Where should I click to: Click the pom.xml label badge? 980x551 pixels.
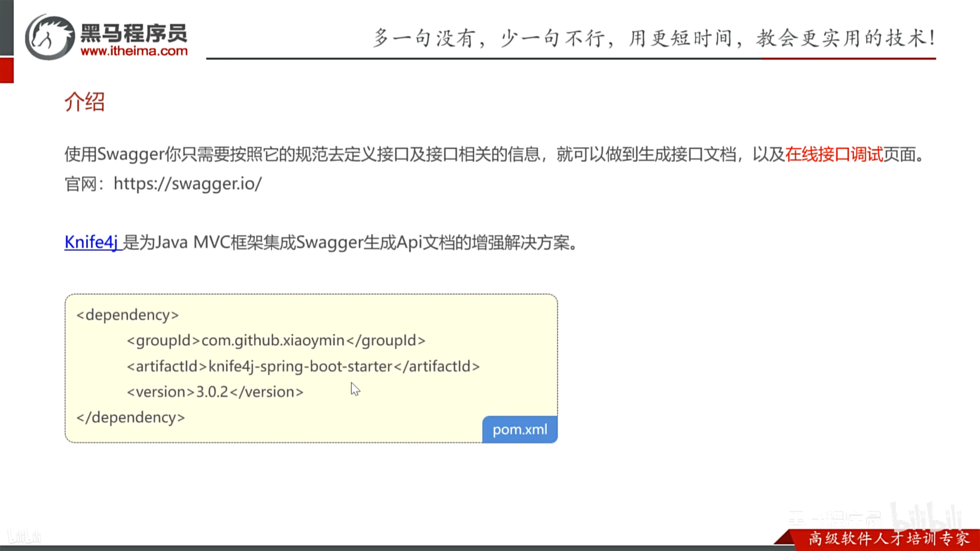(520, 429)
